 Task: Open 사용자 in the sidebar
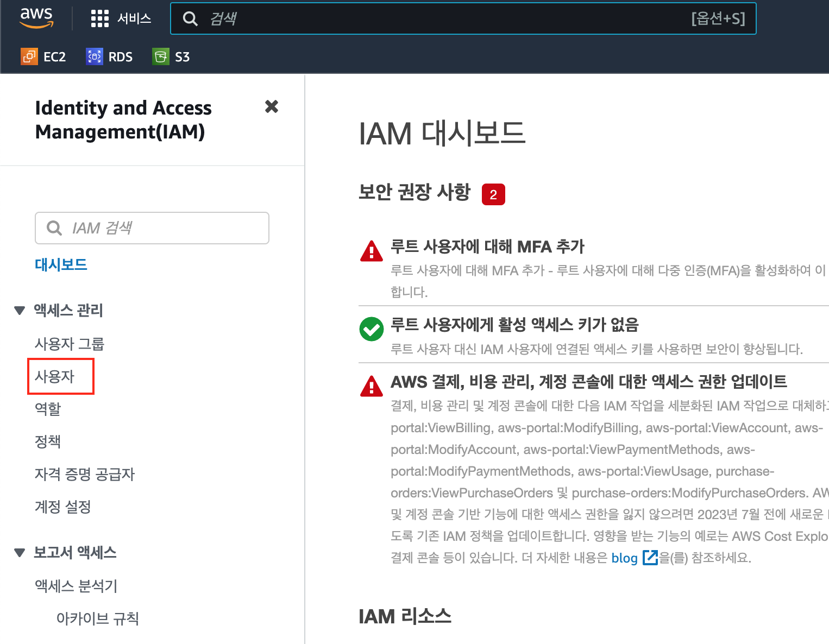click(x=54, y=376)
